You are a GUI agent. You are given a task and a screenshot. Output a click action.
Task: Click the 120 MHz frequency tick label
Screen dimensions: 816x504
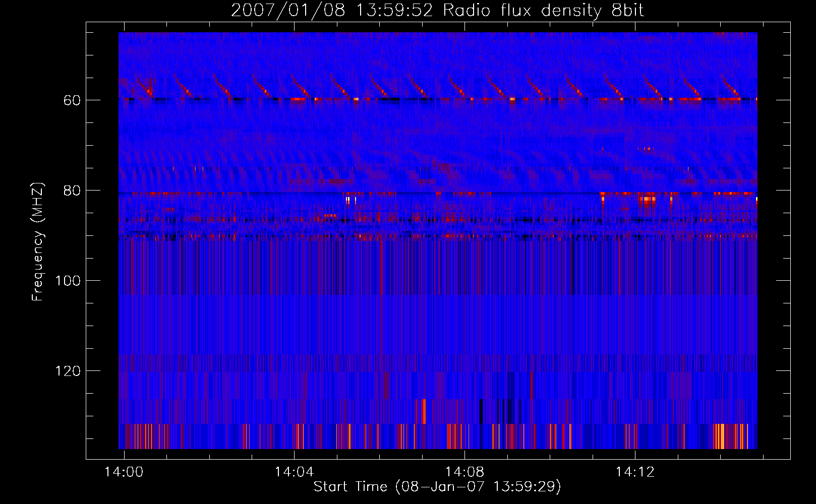68,371
